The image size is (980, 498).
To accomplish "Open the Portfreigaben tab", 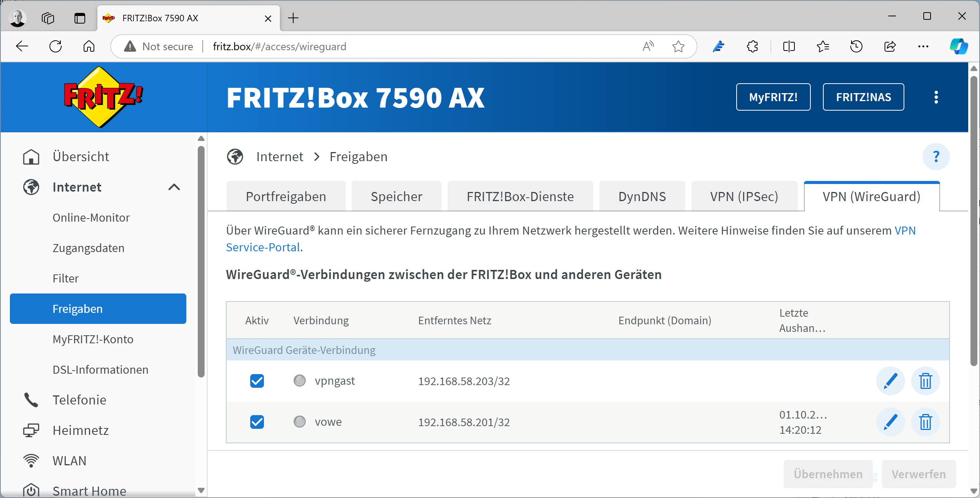I will pyautogui.click(x=286, y=197).
